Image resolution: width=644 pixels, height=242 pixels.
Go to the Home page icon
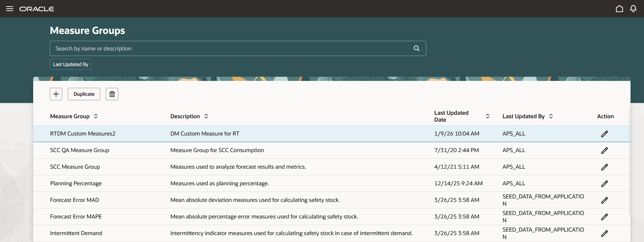tap(619, 9)
